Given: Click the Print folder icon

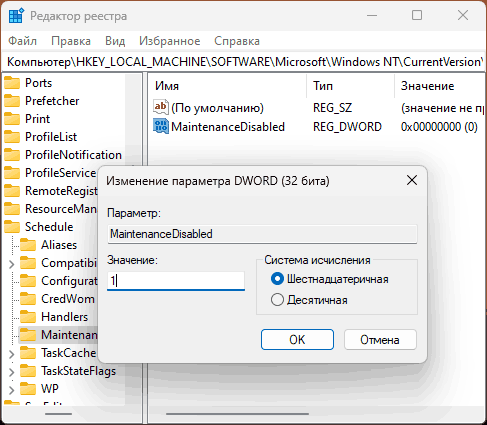Looking at the screenshot, I should [12, 119].
